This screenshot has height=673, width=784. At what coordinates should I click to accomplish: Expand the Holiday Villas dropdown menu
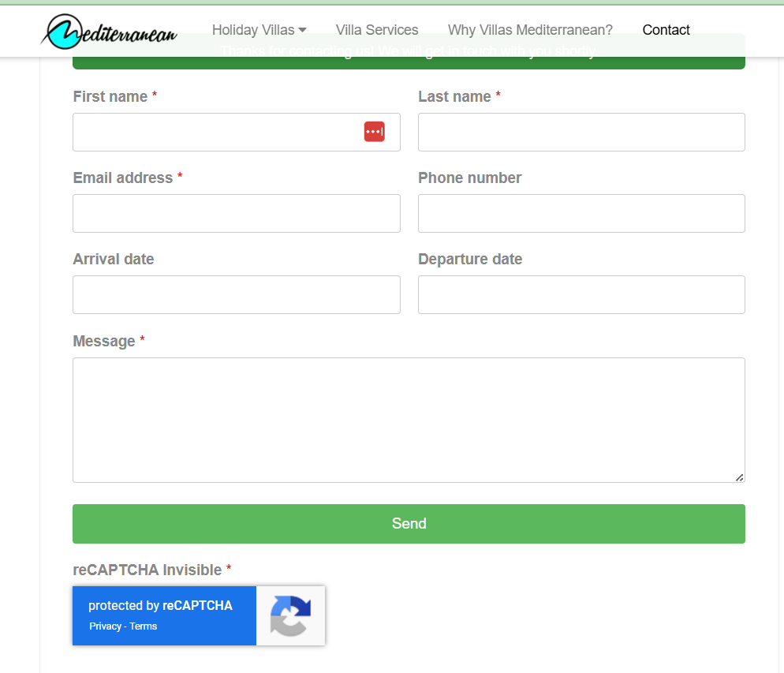(x=259, y=30)
